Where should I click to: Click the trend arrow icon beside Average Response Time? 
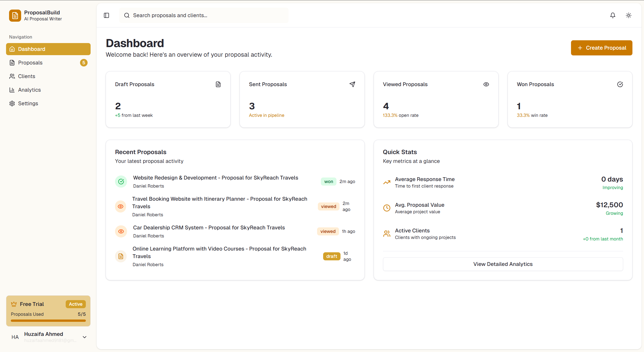387,182
